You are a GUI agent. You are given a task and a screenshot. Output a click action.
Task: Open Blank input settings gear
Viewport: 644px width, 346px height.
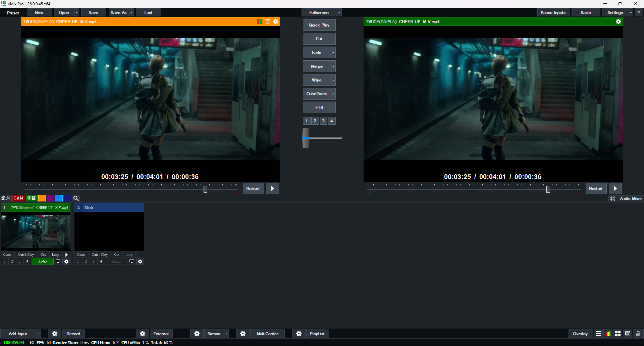tap(140, 262)
